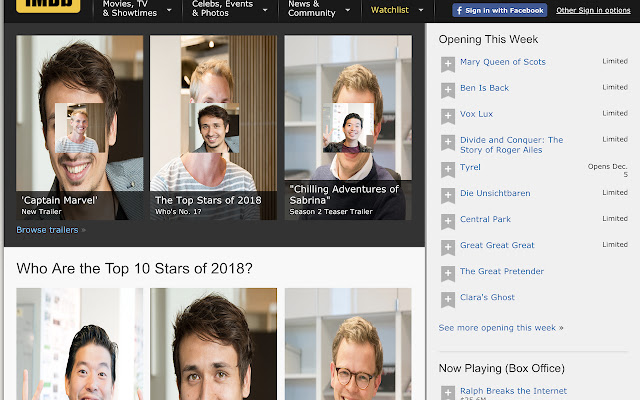Screen dimensions: 640x400
Task: Add The Great Pretender to watchlist
Action: click(448, 273)
